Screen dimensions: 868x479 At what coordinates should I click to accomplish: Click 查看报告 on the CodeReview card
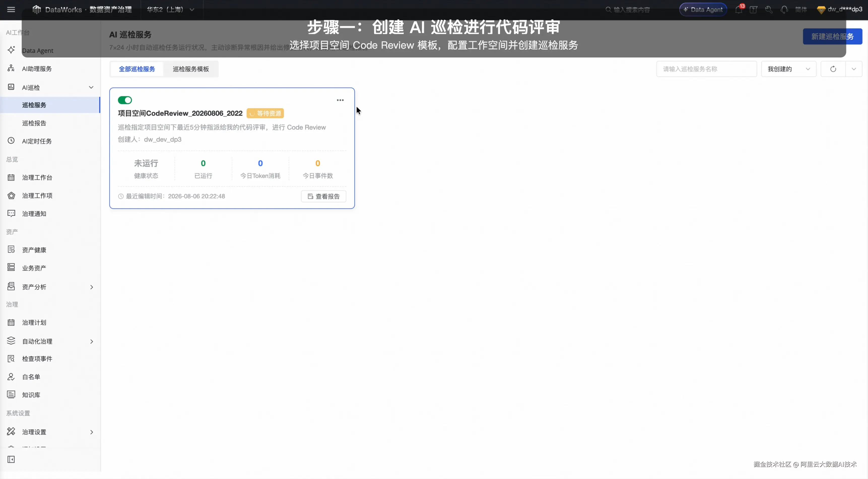point(323,196)
